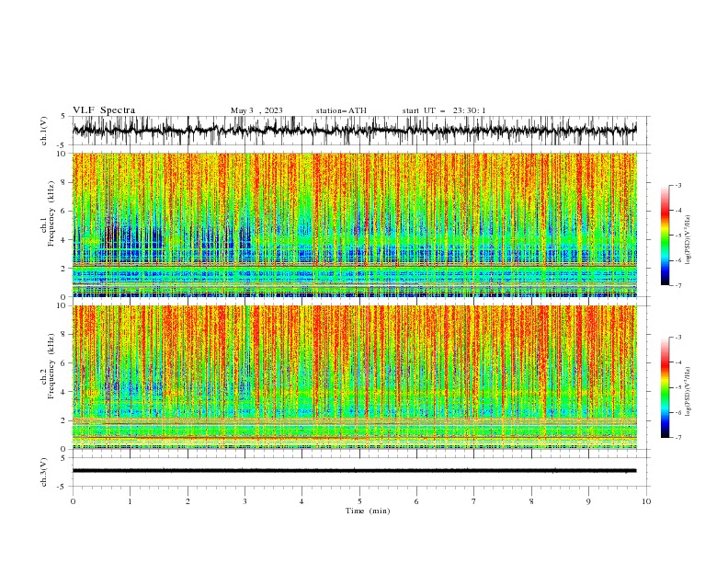Image resolution: width=728 pixels, height=563 pixels.
Task: Click the ch.2 spectrogram plot
Action: (354, 377)
